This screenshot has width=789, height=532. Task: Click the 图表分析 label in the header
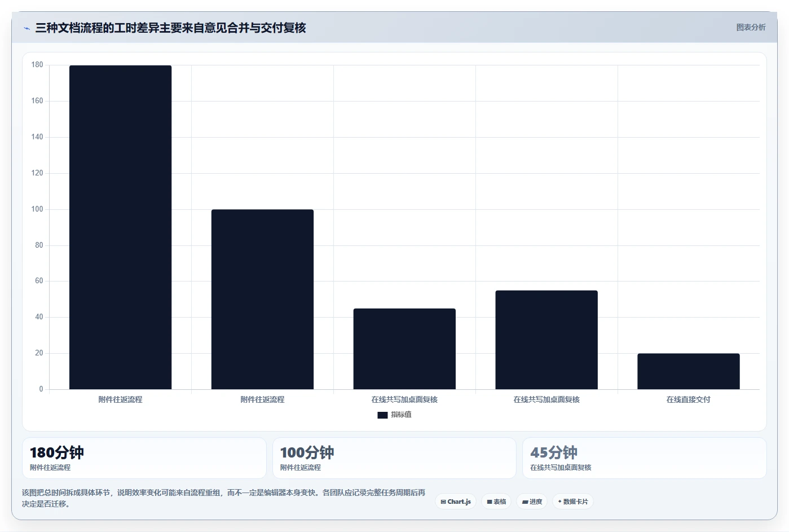[x=751, y=27]
